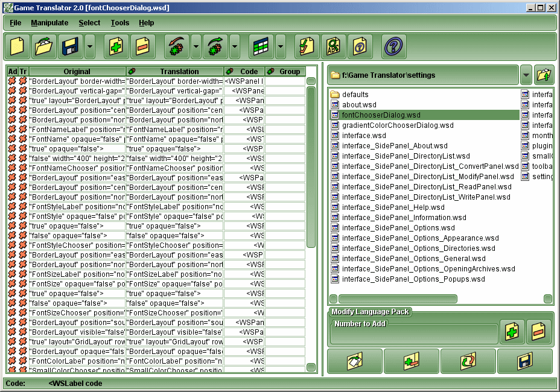
Task: Click the Undo icon in the toolbar
Action: 177,46
